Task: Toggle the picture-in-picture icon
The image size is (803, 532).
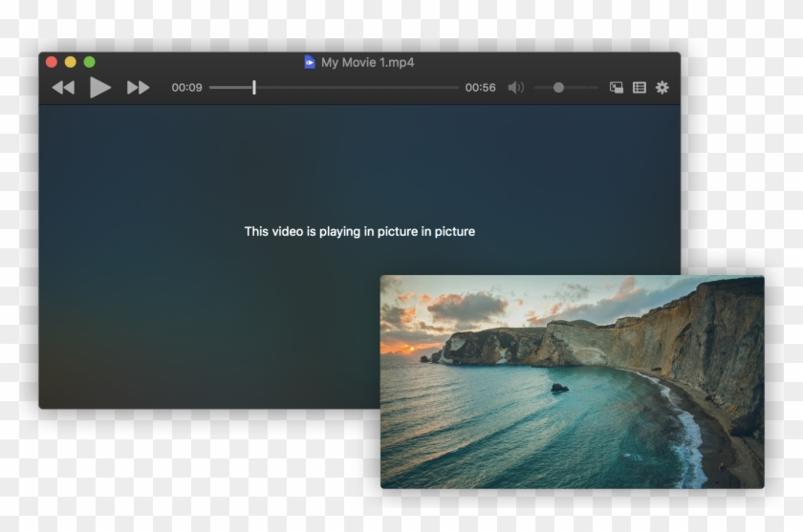Action: point(617,88)
